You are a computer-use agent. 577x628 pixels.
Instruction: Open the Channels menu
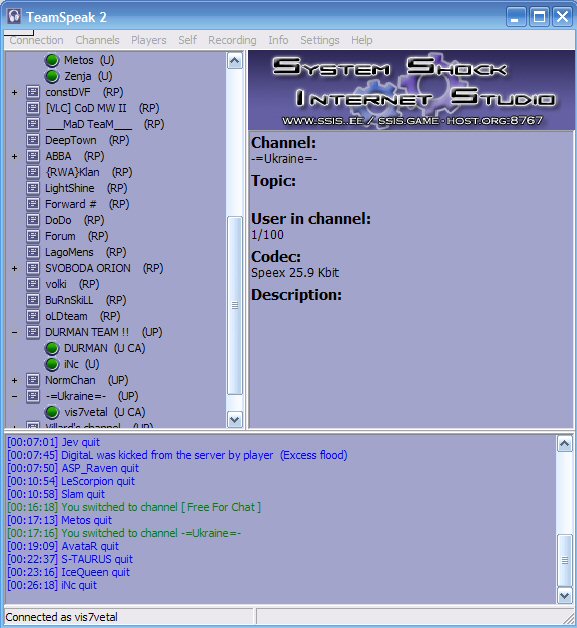click(x=97, y=40)
